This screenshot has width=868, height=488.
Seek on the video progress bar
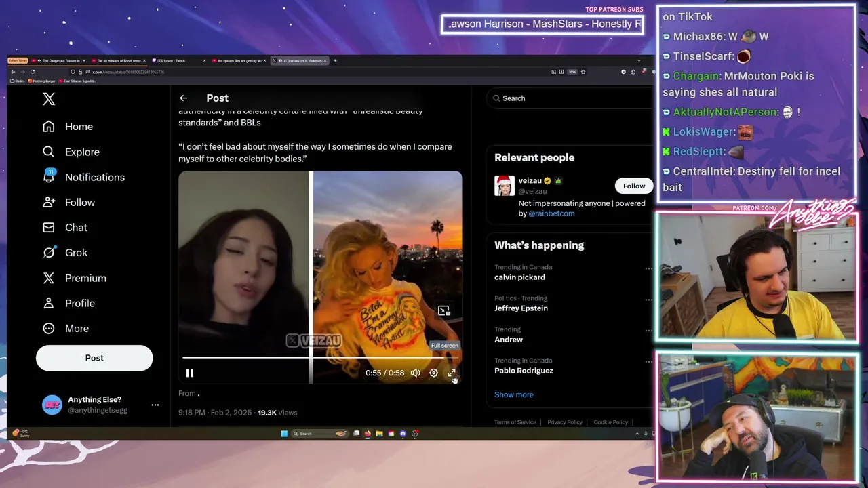click(320, 357)
